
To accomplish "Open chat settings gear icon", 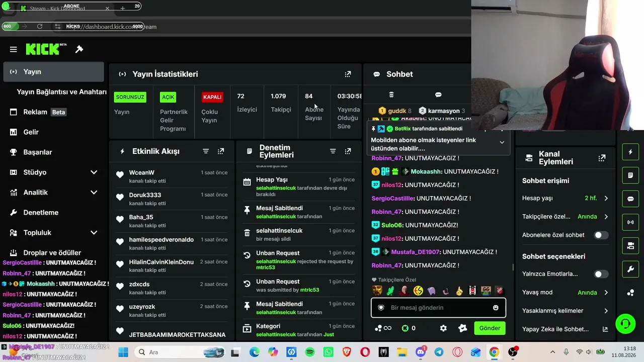I will 443,328.
